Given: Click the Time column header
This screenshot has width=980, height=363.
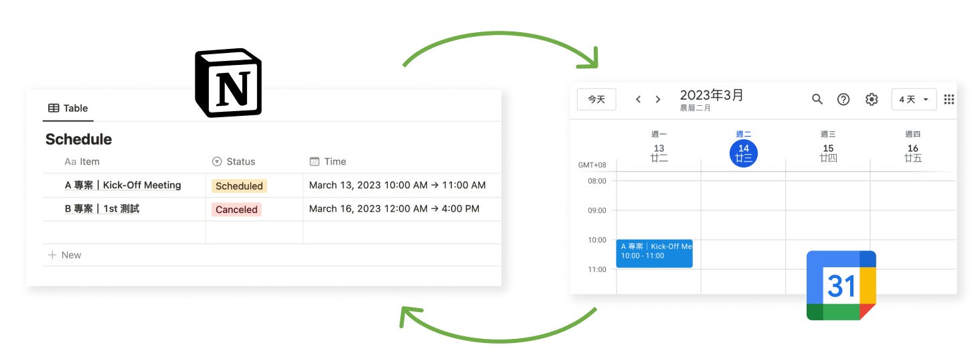Looking at the screenshot, I should (x=327, y=161).
